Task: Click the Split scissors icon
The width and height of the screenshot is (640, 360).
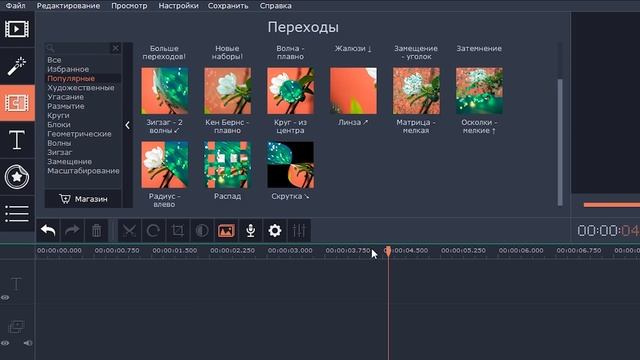Action: click(129, 231)
